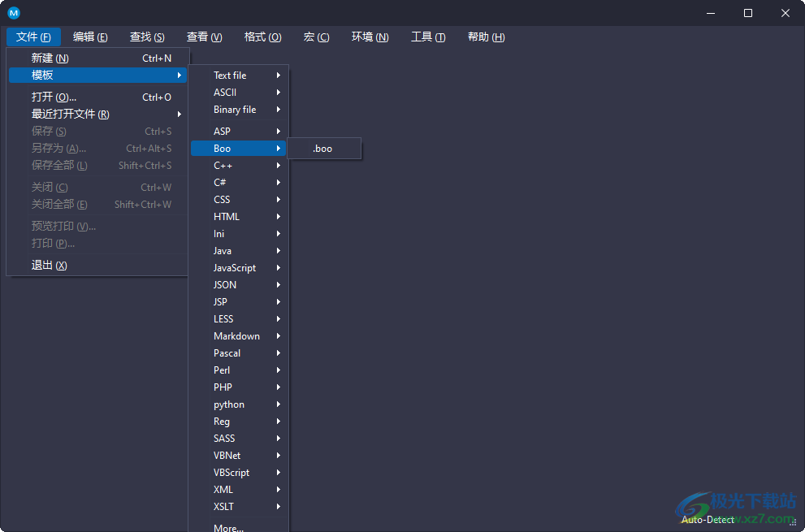Image resolution: width=805 pixels, height=532 pixels.
Task: Expand 最近打开文件 (R) submenu
Action: 98,114
